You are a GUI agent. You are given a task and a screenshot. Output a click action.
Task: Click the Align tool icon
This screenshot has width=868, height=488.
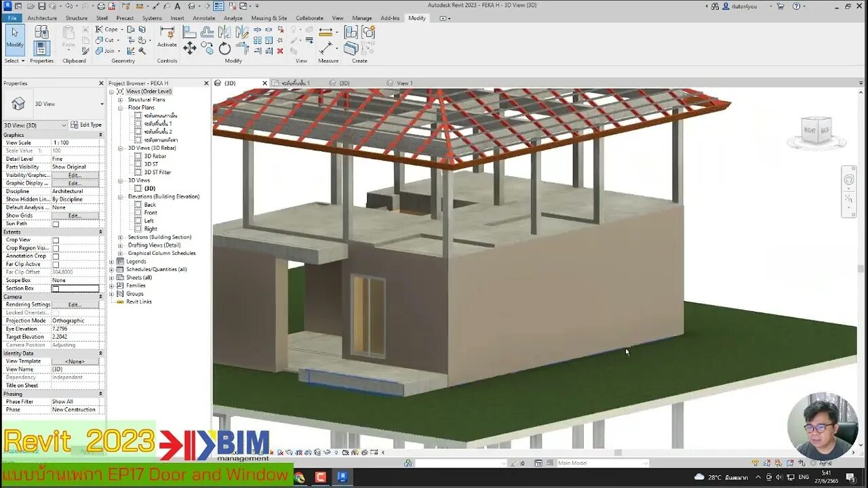point(190,31)
